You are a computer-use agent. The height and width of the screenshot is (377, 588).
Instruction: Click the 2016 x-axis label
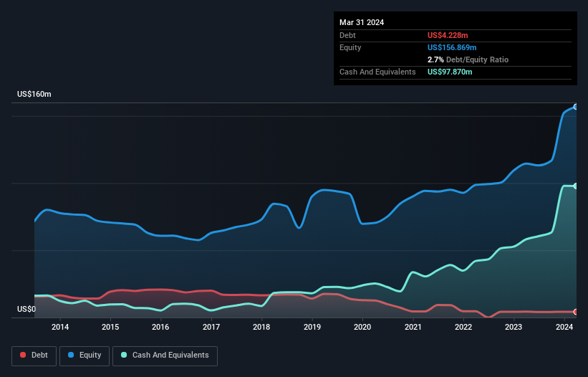point(160,327)
